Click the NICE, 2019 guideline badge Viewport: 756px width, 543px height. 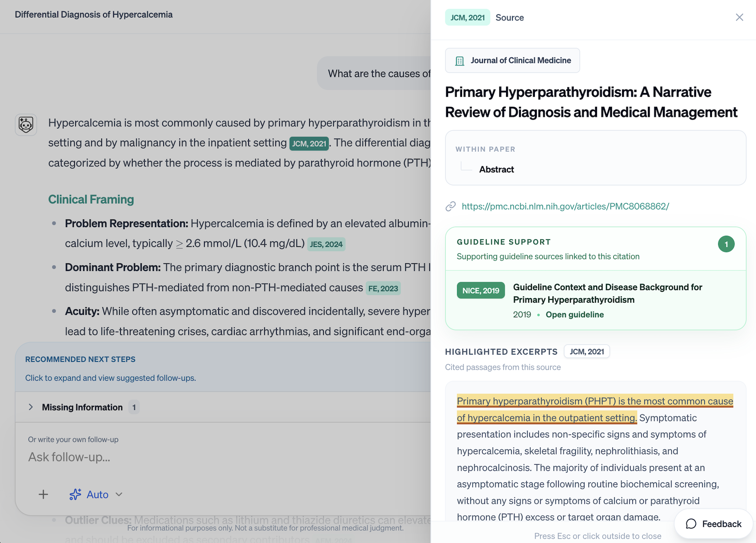tap(481, 290)
